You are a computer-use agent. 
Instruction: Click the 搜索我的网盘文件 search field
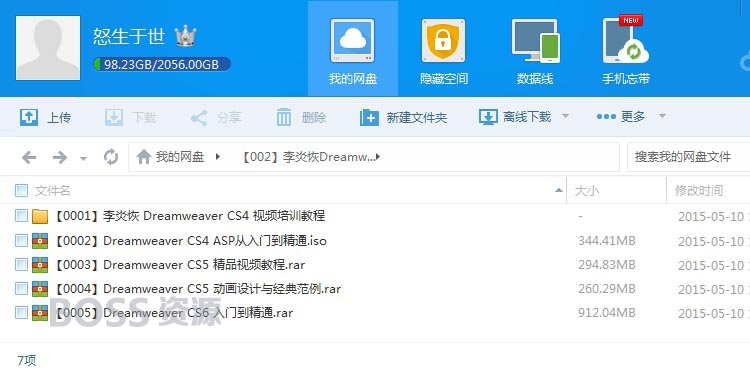click(x=688, y=156)
